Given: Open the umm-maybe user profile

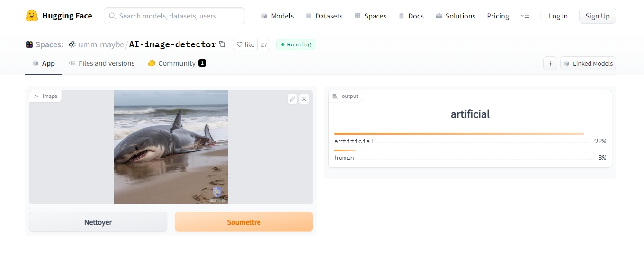Looking at the screenshot, I should 101,44.
